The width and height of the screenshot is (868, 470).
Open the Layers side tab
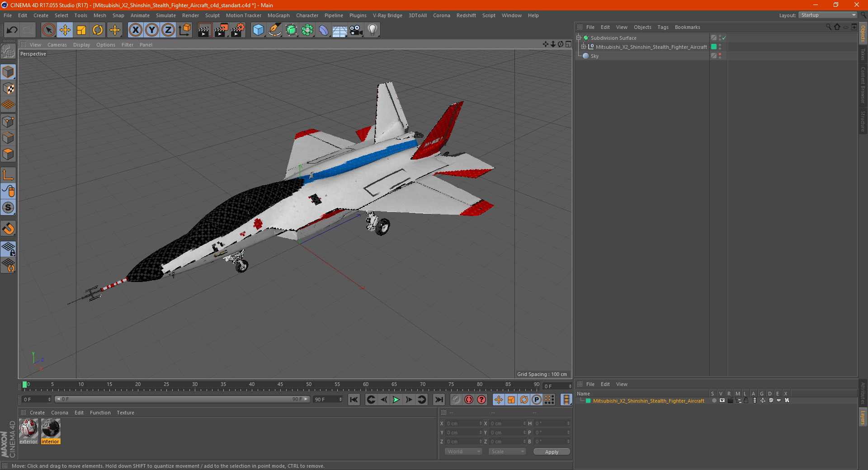click(863, 417)
